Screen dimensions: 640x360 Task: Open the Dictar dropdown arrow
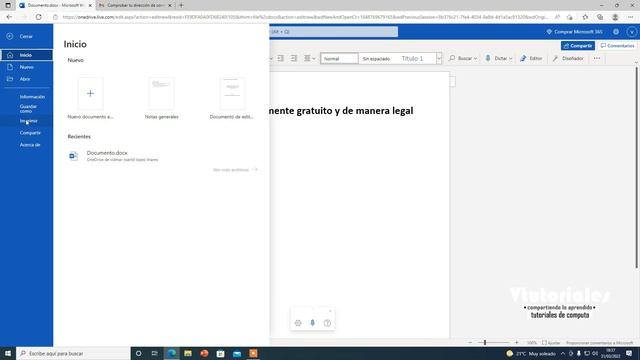click(511, 58)
